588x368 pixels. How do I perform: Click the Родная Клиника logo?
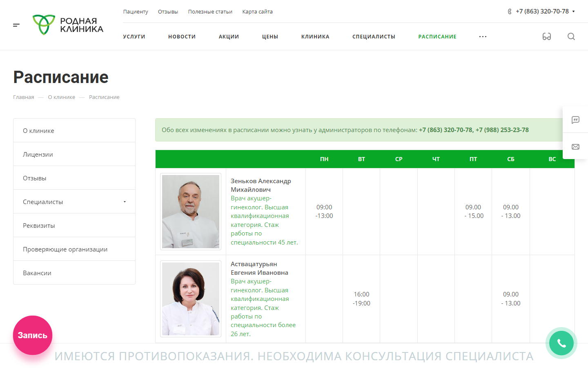coord(68,25)
